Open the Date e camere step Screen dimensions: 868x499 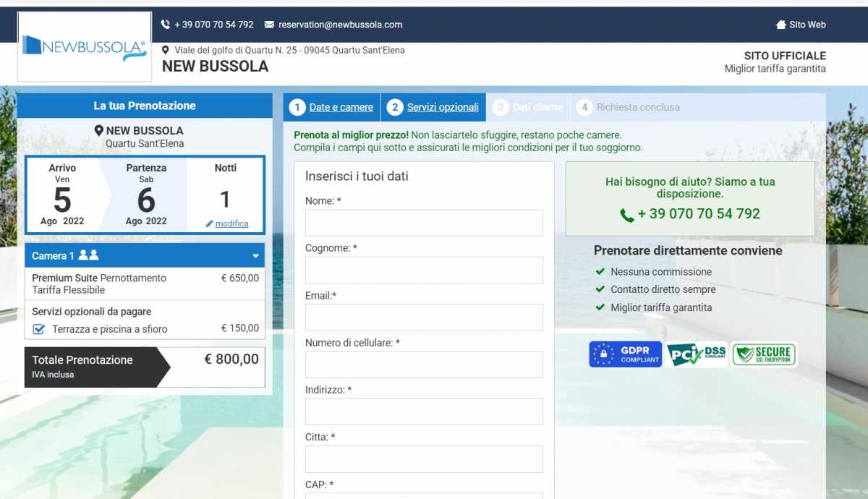(341, 107)
